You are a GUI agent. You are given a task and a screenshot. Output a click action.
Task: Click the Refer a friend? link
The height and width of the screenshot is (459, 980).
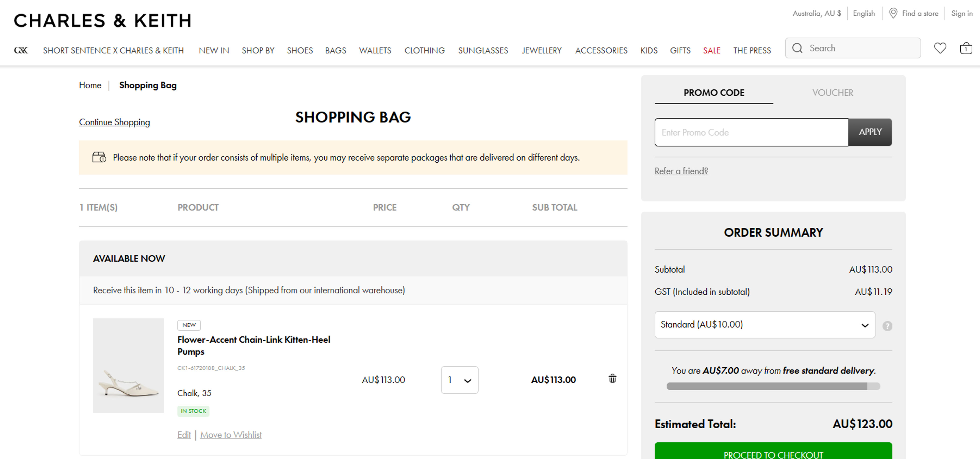tap(681, 171)
